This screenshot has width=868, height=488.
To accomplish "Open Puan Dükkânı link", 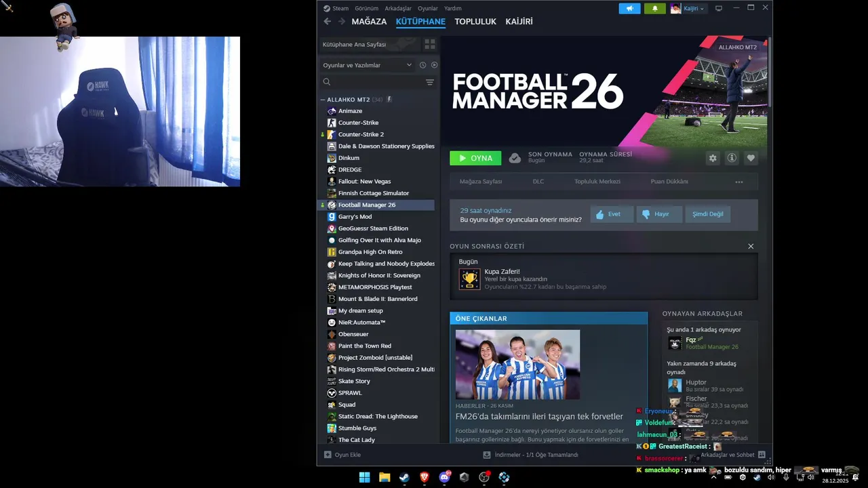I will click(669, 182).
